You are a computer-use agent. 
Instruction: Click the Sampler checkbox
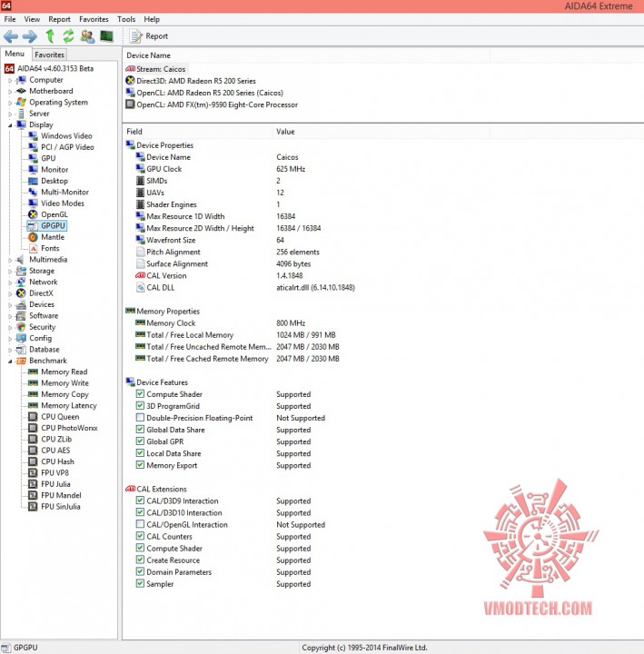[140, 583]
